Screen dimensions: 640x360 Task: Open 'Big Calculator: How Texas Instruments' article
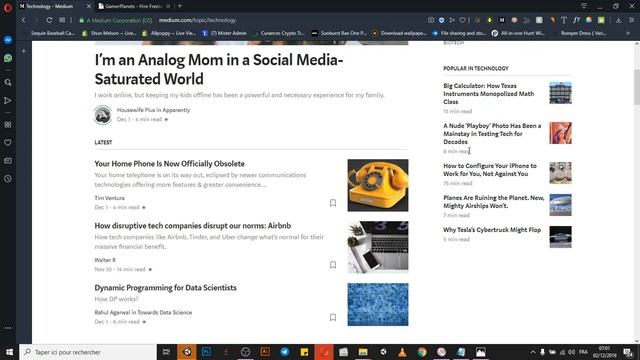point(489,94)
